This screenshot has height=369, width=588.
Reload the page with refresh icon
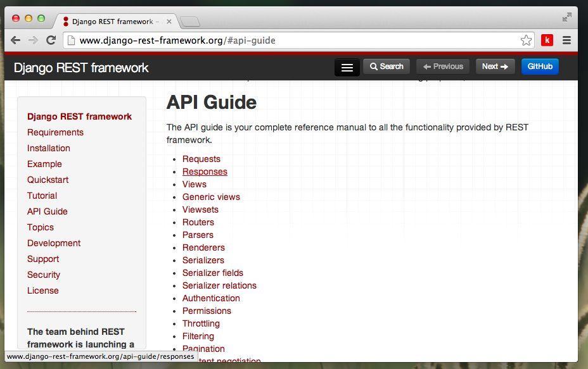51,40
